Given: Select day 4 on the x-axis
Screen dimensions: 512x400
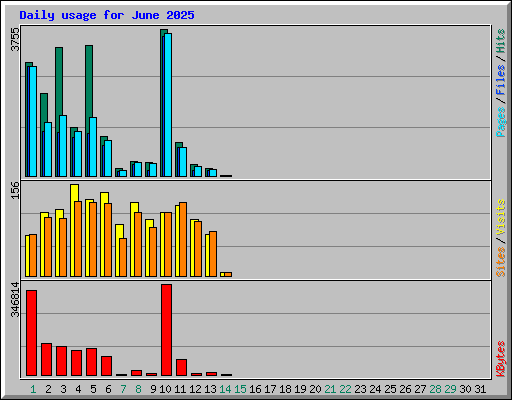Looking at the screenshot, I should (x=78, y=389).
